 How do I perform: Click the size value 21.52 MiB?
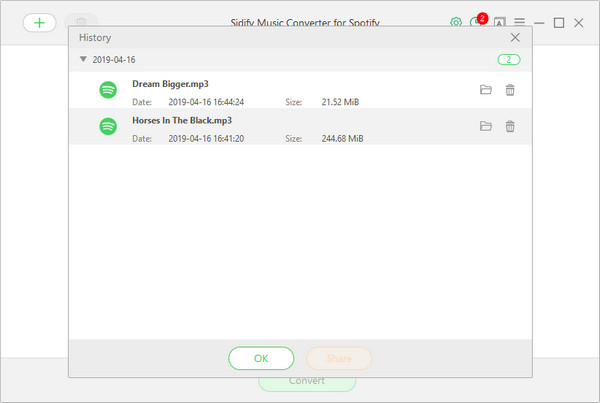[340, 102]
